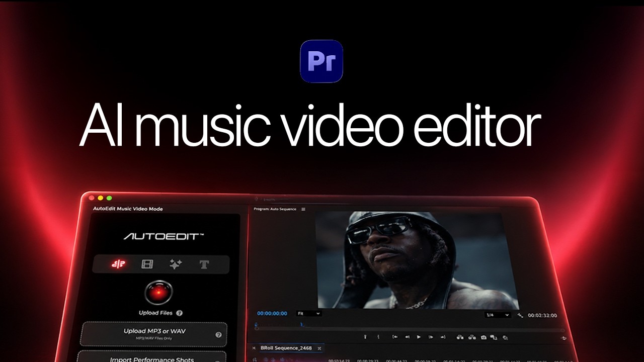Select the text T mode icon
The width and height of the screenshot is (644, 362).
[x=204, y=265]
